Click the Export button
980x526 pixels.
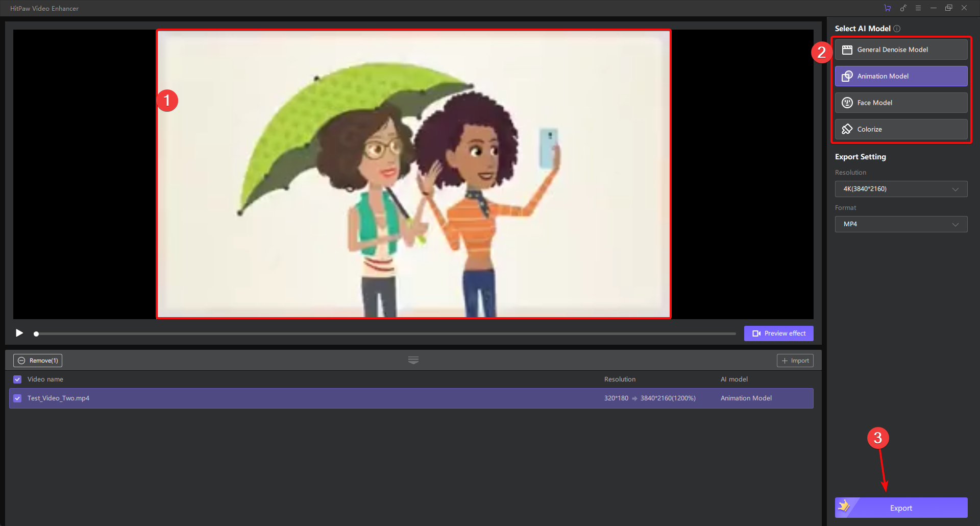(x=901, y=508)
